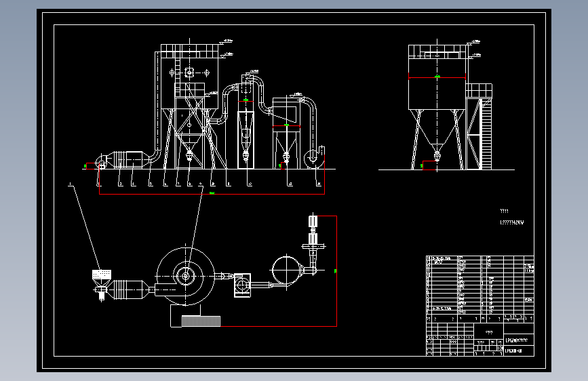Select the green dimension text on the cyclone
The image size is (588, 381).
coord(246,100)
